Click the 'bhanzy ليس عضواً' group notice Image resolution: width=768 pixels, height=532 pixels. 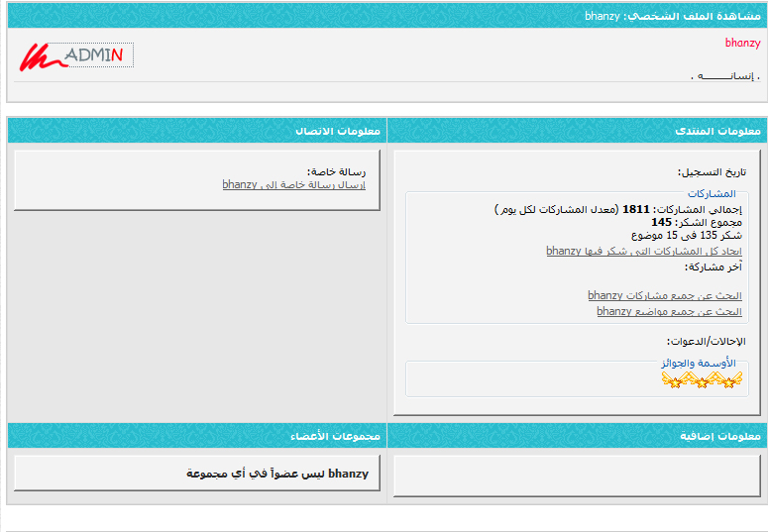(276, 475)
